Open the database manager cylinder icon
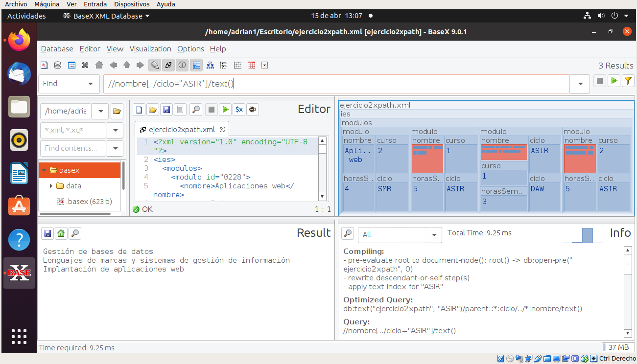This screenshot has width=637, height=364. [58, 65]
